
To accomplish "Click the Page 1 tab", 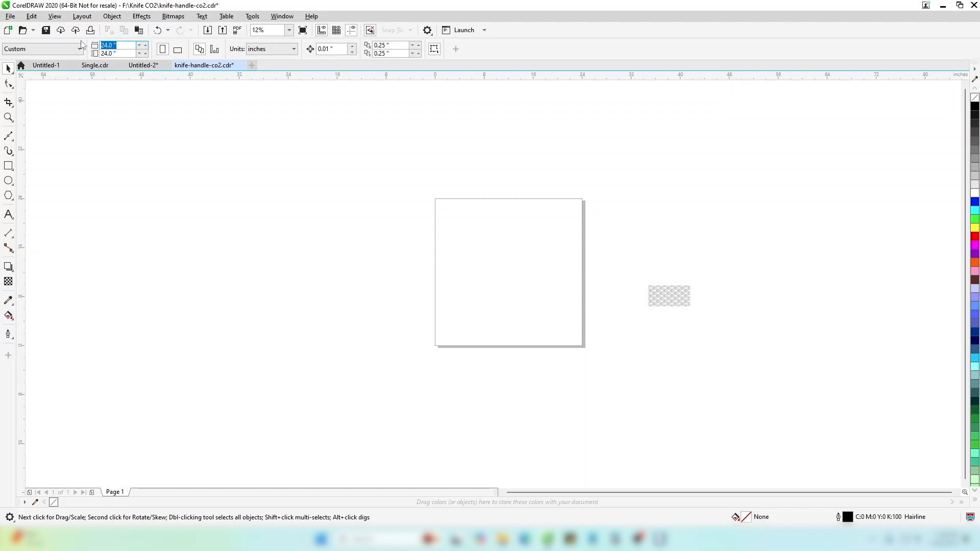I will click(115, 492).
